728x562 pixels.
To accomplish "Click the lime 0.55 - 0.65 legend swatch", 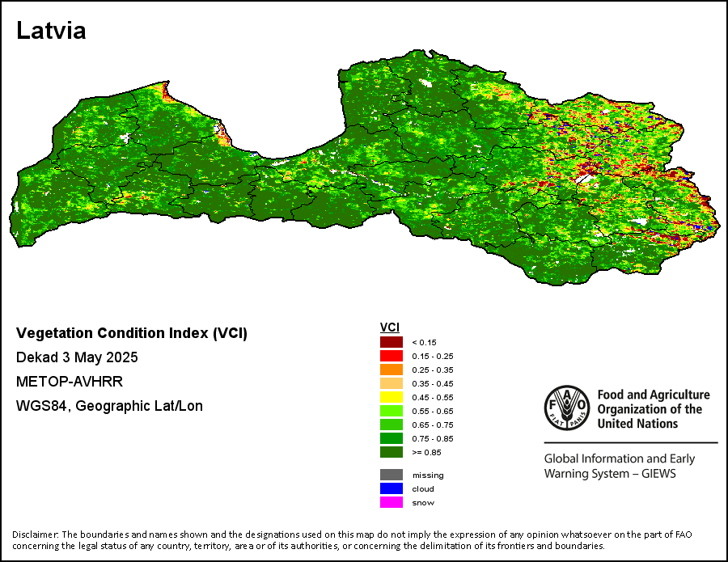I will [392, 411].
